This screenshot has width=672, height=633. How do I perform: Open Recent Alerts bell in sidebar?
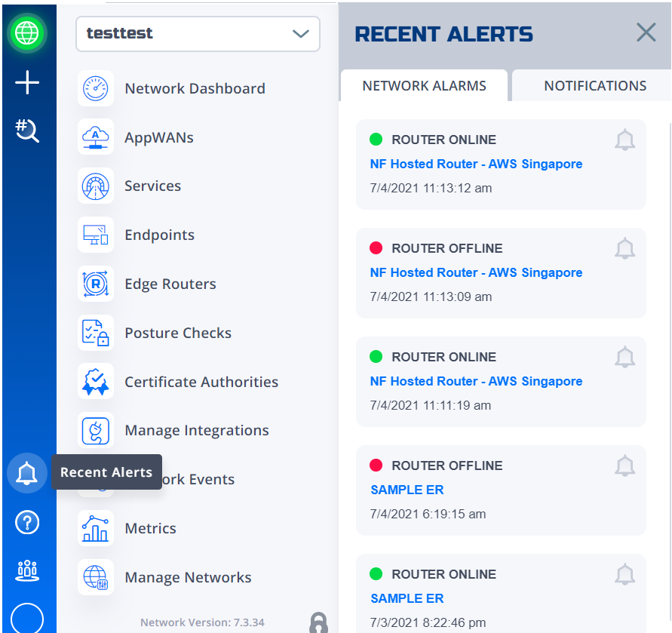(x=27, y=473)
